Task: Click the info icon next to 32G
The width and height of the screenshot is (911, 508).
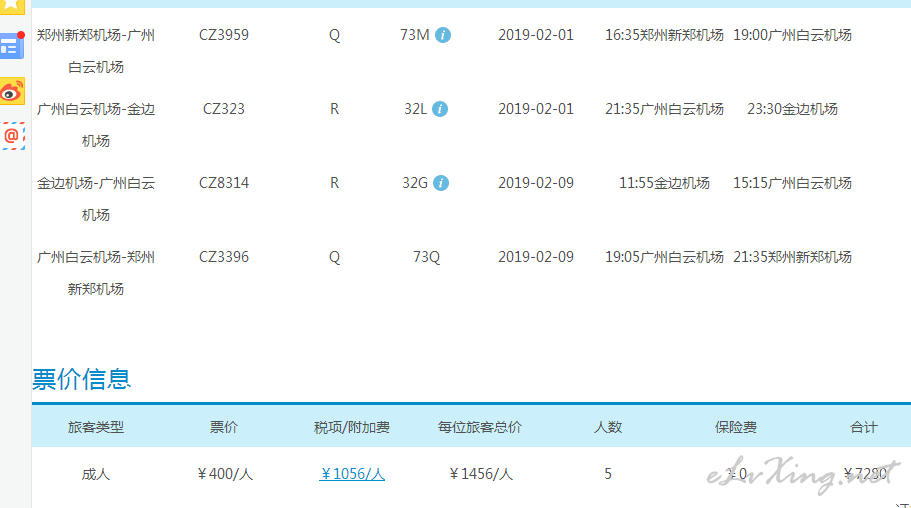Action: (441, 183)
